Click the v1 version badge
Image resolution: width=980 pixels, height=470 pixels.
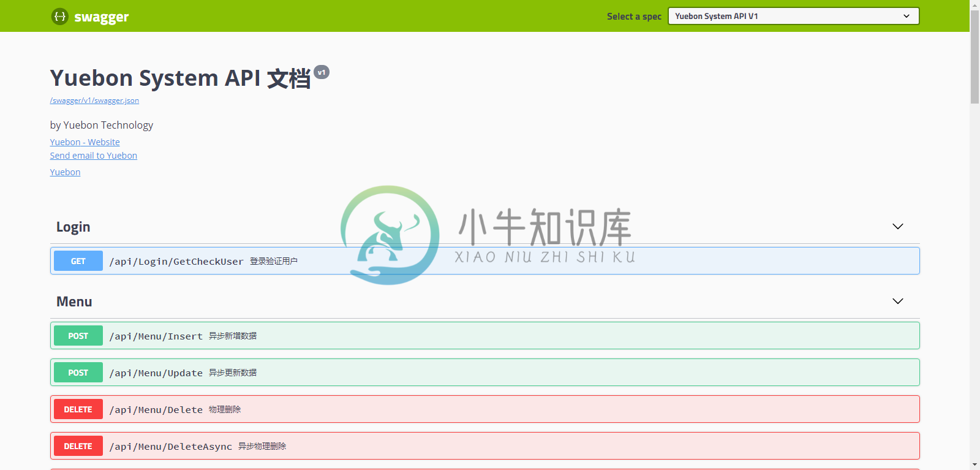point(322,72)
